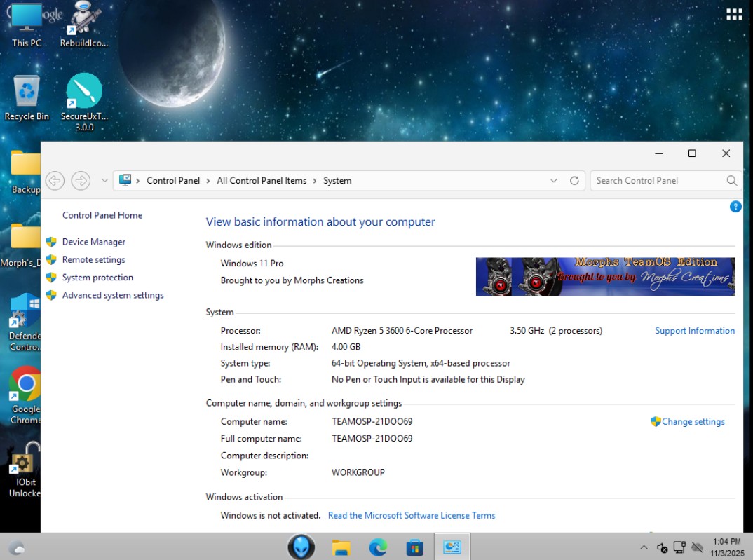
Task: Open Microsoft Store from the taskbar
Action: [414, 547]
